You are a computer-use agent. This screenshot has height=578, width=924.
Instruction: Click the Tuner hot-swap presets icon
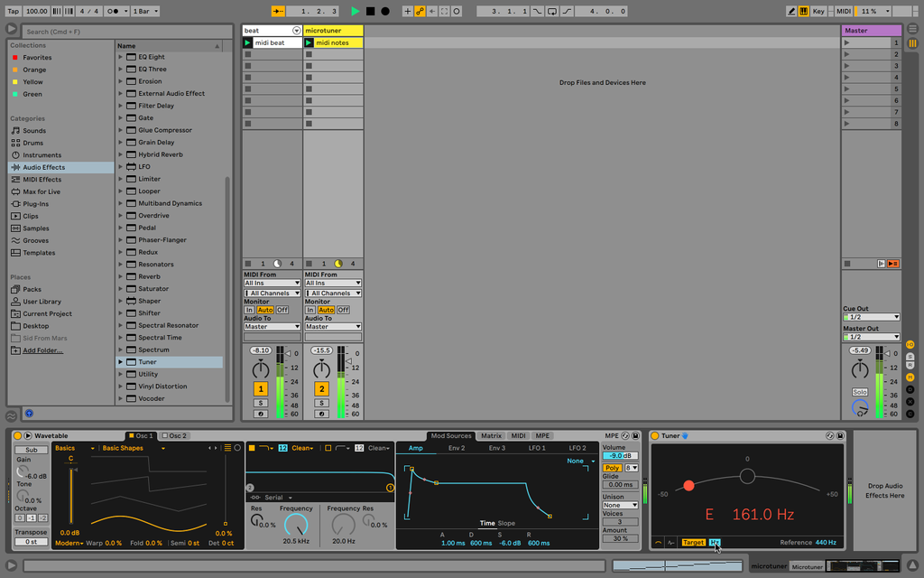point(830,435)
